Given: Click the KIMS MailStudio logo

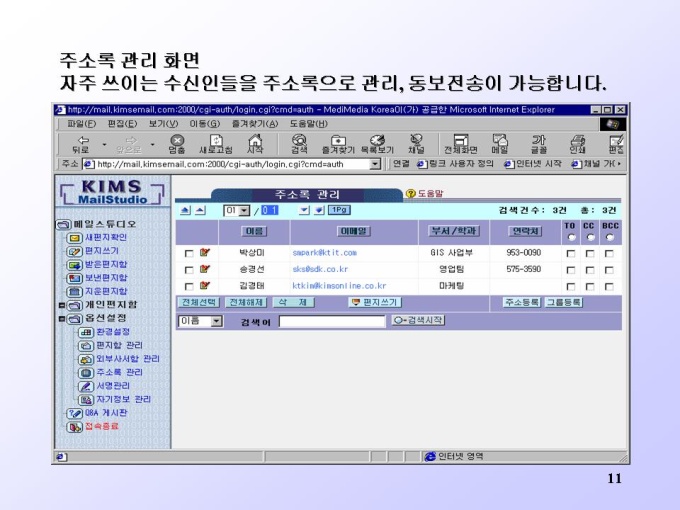Looking at the screenshot, I should point(112,192).
